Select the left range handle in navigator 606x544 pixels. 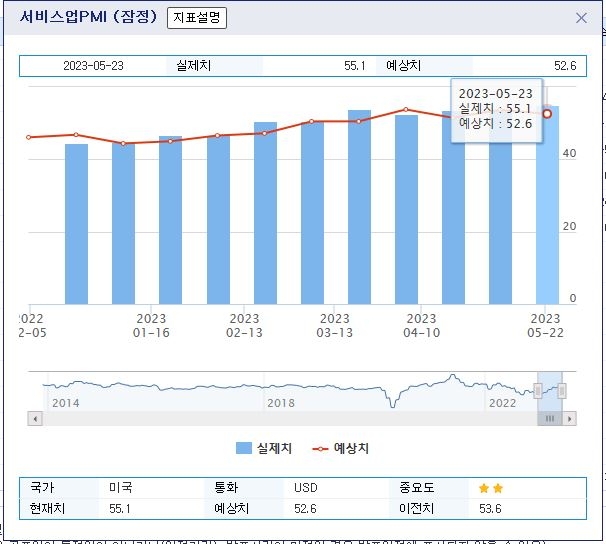(x=538, y=391)
